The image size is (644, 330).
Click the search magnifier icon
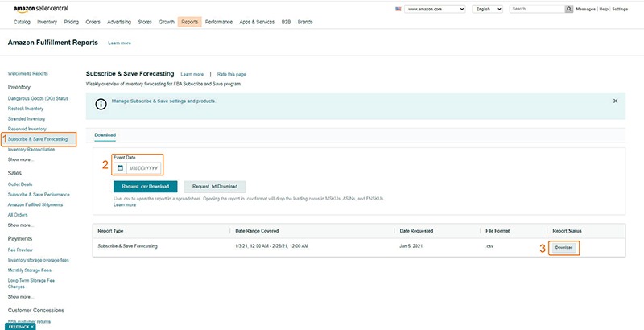click(569, 9)
